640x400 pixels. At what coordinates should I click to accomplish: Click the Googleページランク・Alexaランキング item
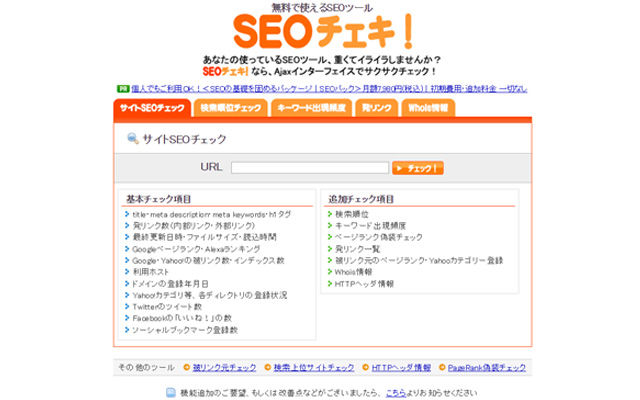(196, 249)
